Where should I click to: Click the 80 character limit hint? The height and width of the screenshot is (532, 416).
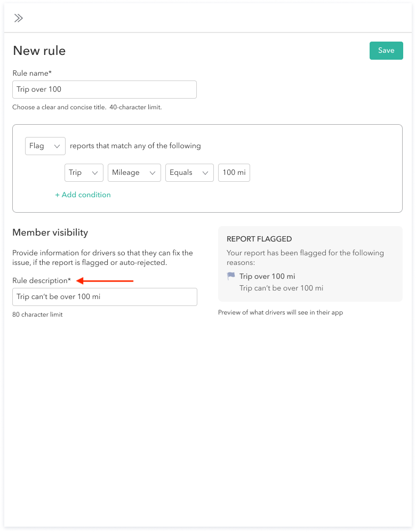37,315
